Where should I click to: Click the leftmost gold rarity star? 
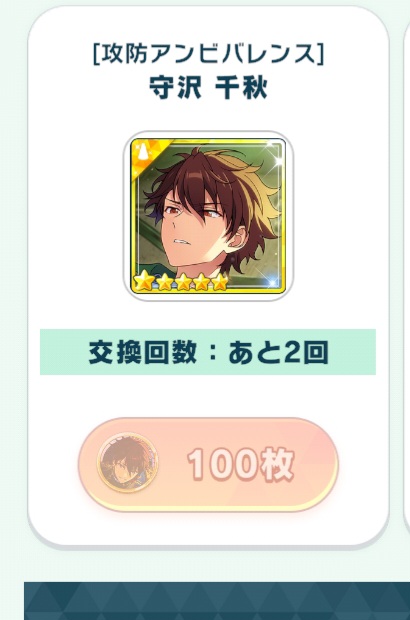click(144, 282)
